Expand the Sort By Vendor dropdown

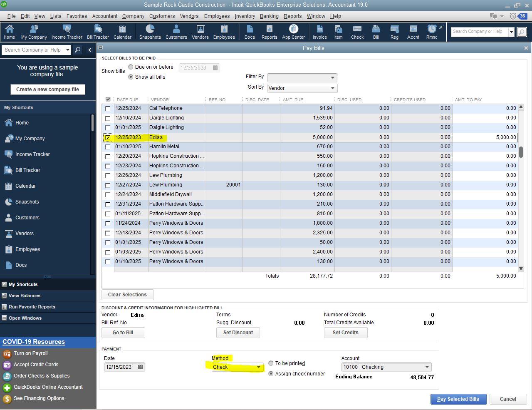pos(332,88)
